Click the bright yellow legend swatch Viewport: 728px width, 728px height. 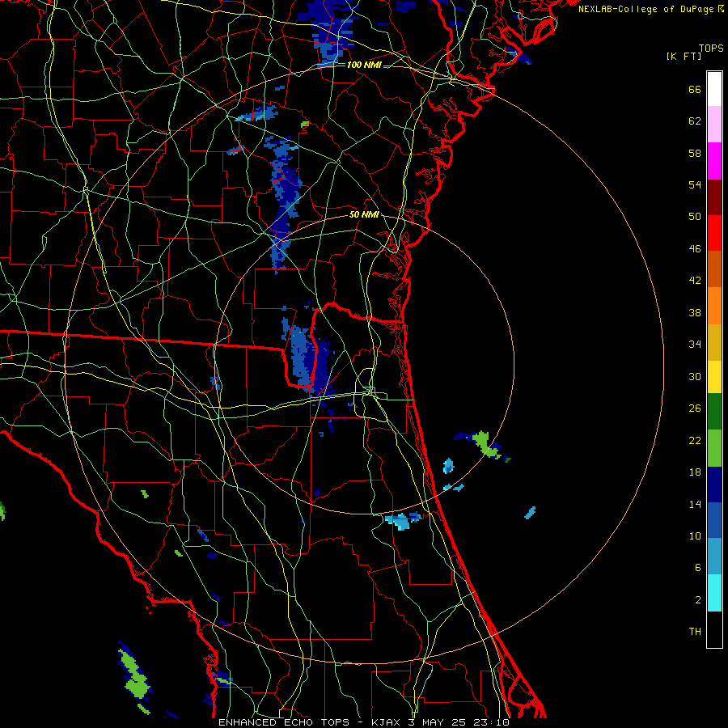714,377
